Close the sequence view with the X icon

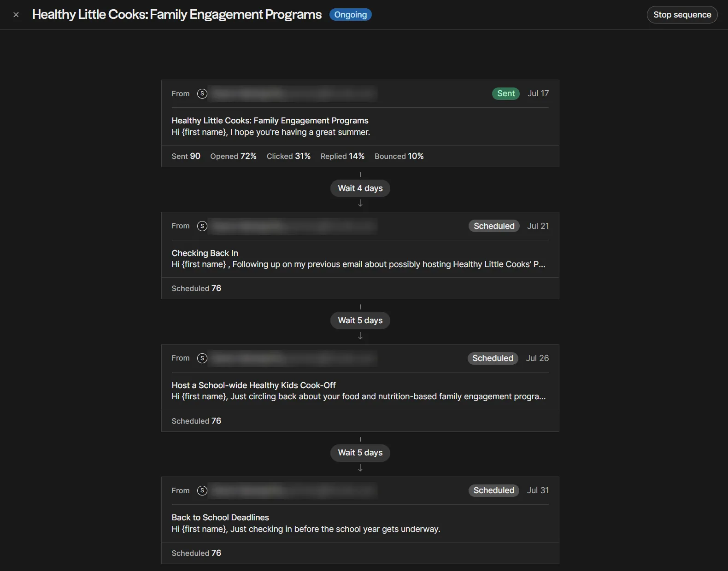(16, 15)
